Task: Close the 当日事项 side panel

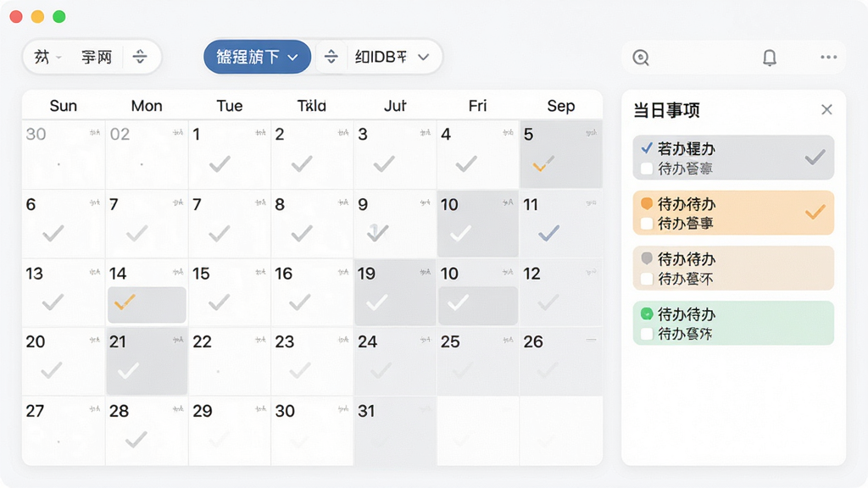Action: click(826, 109)
